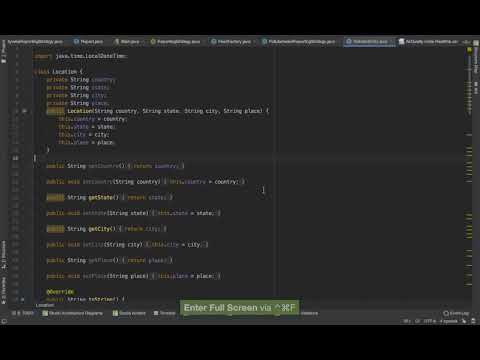The height and width of the screenshot is (360, 480).
Task: Click the yellow inspection status indicator
Action: click(x=469, y=50)
